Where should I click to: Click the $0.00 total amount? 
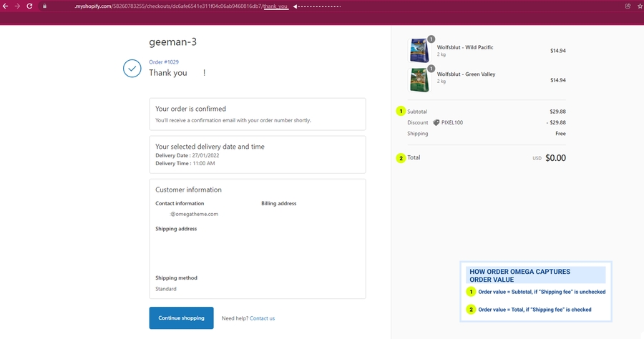click(x=555, y=158)
